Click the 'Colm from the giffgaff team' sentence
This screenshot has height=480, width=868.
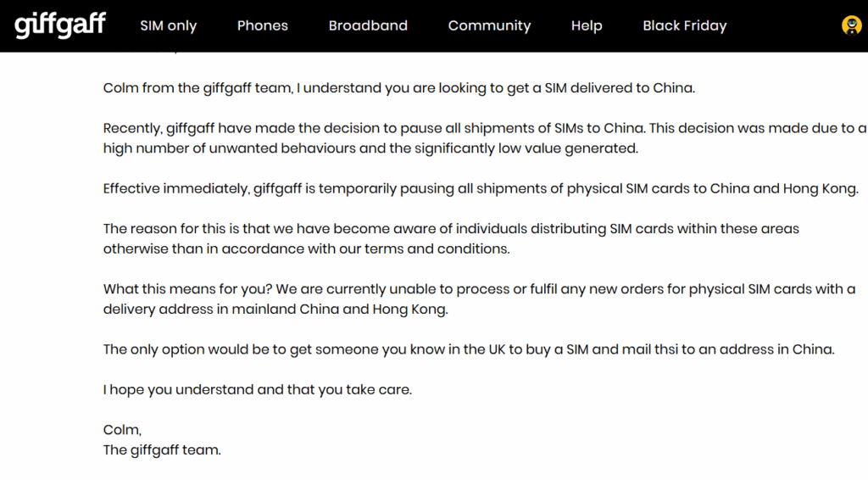pyautogui.click(x=398, y=88)
